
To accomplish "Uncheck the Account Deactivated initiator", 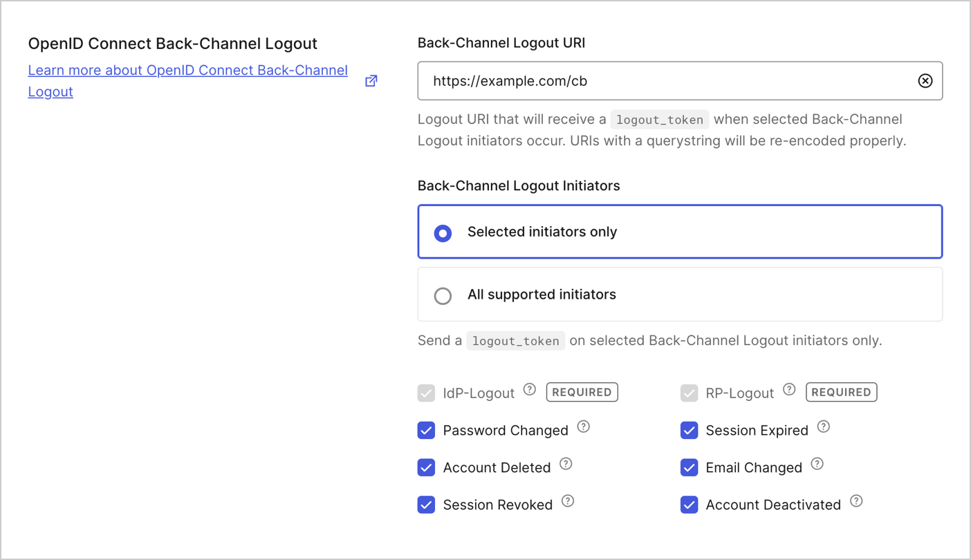I will [x=689, y=505].
